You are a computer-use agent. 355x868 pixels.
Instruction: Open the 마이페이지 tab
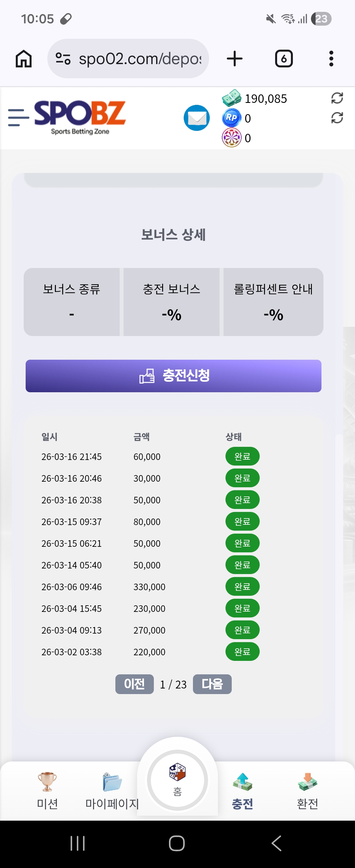pos(112,790)
